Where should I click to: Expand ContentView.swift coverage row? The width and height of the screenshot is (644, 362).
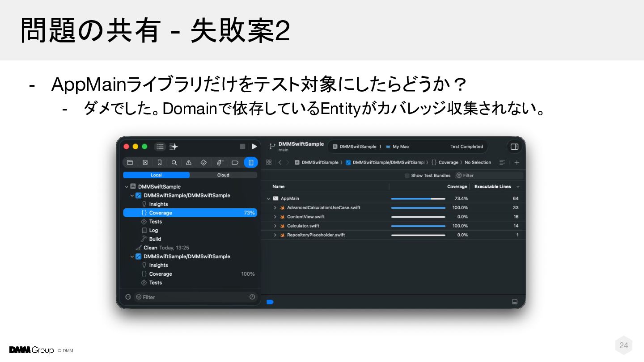(x=275, y=217)
